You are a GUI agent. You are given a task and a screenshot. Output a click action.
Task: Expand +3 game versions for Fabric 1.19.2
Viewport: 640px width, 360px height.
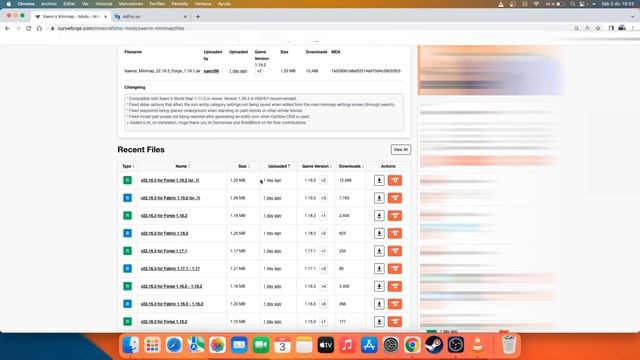click(x=323, y=198)
